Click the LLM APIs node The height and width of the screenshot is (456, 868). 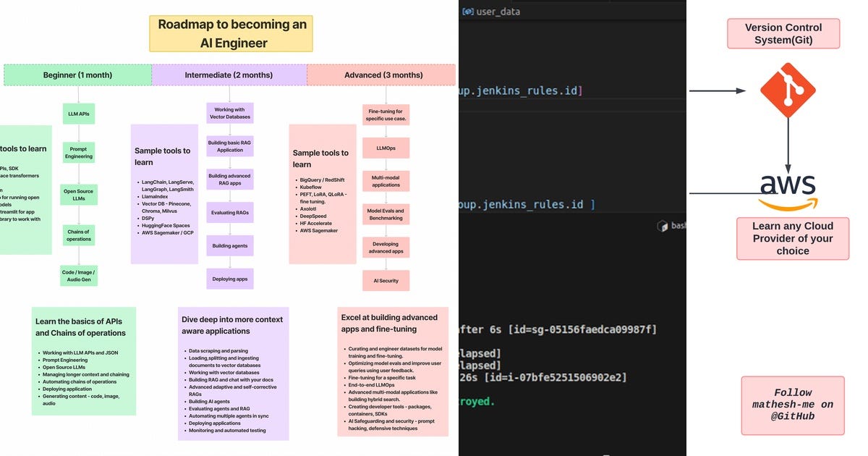(78, 114)
